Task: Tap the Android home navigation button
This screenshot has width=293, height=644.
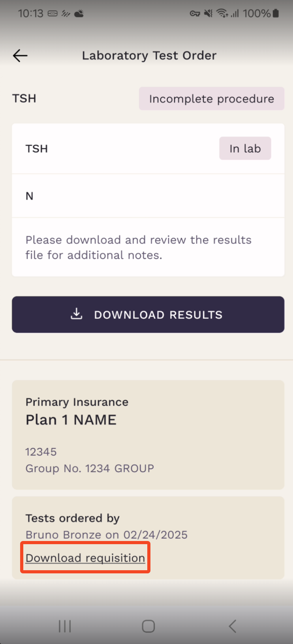Action: coord(148,626)
